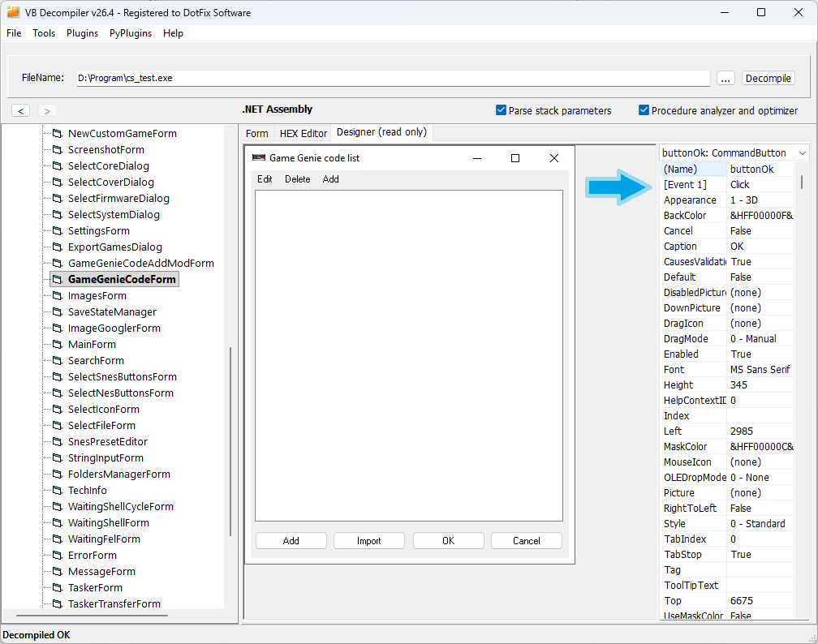Click the ImagesForm form icon
The image size is (818, 644).
tap(58, 296)
